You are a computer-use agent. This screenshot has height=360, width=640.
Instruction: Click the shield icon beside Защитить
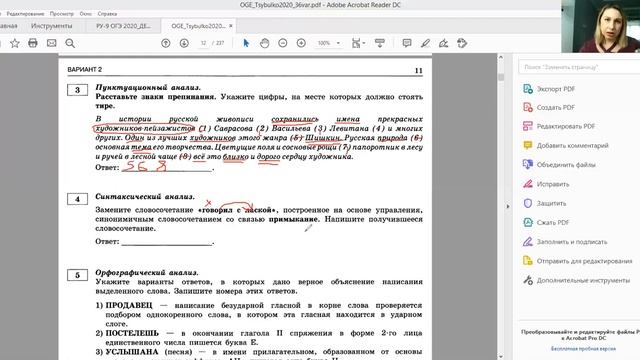(528, 203)
